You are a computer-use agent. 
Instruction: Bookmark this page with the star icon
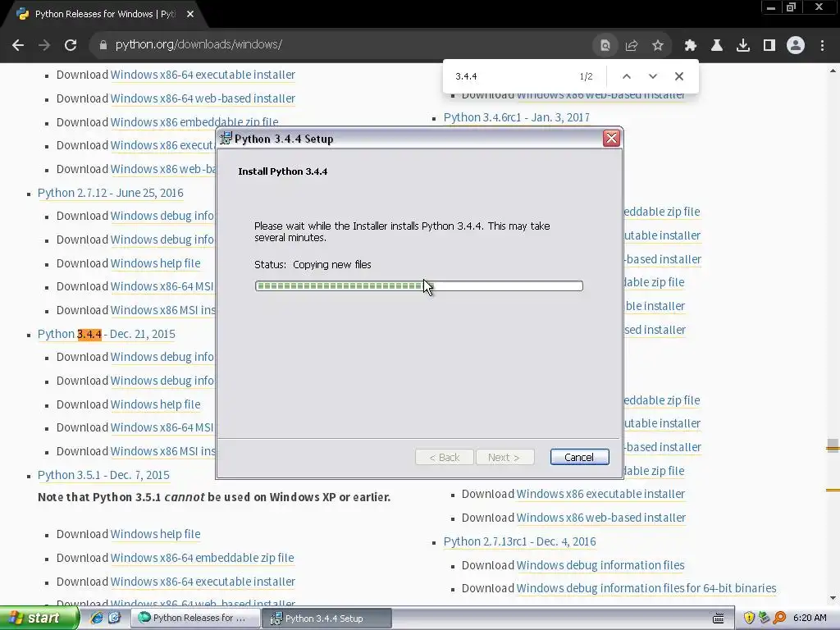tap(658, 46)
